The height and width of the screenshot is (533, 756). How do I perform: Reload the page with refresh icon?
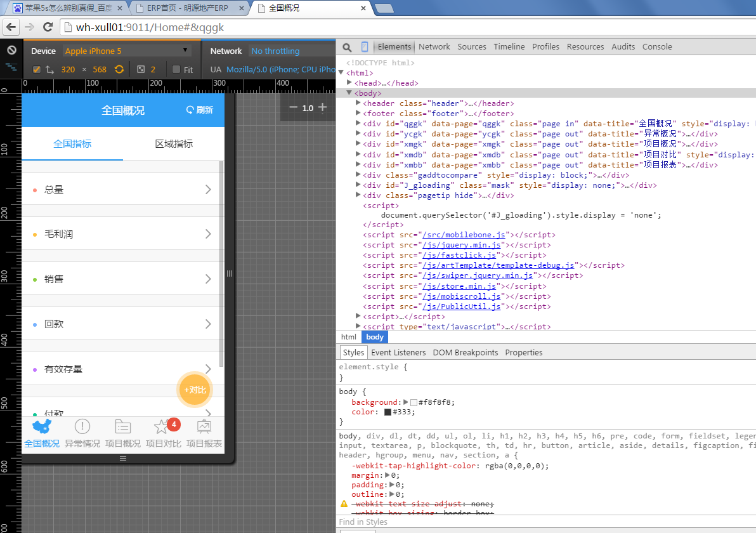coord(48,27)
